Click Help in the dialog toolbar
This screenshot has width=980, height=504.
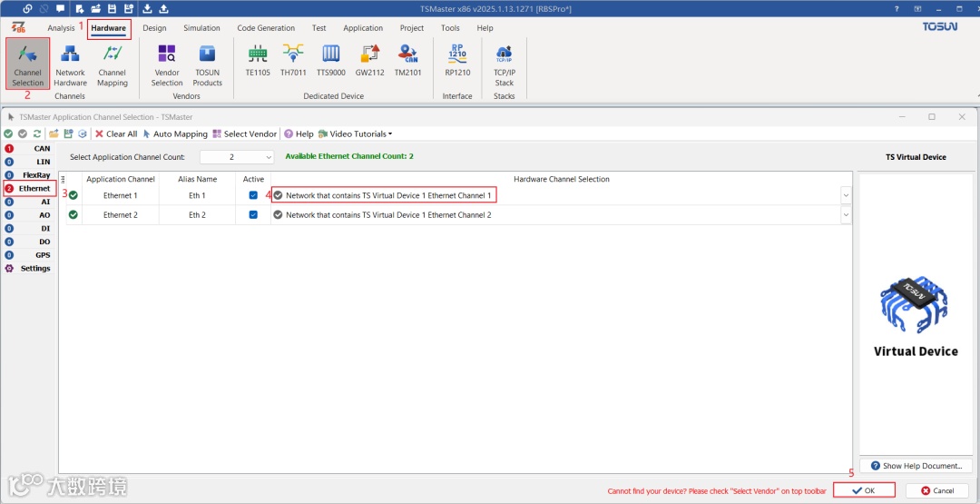[x=299, y=133]
